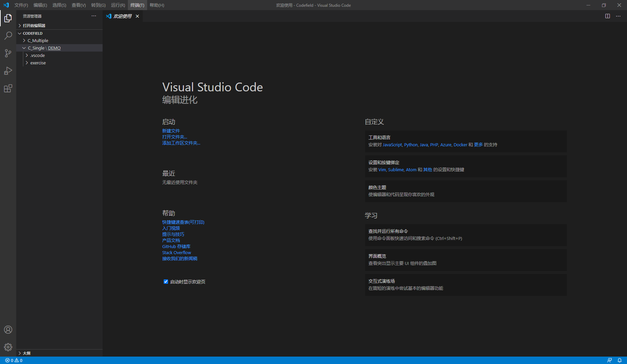Collapse the C_Single \ DEMO folder
The height and width of the screenshot is (364, 627).
pos(59,48)
